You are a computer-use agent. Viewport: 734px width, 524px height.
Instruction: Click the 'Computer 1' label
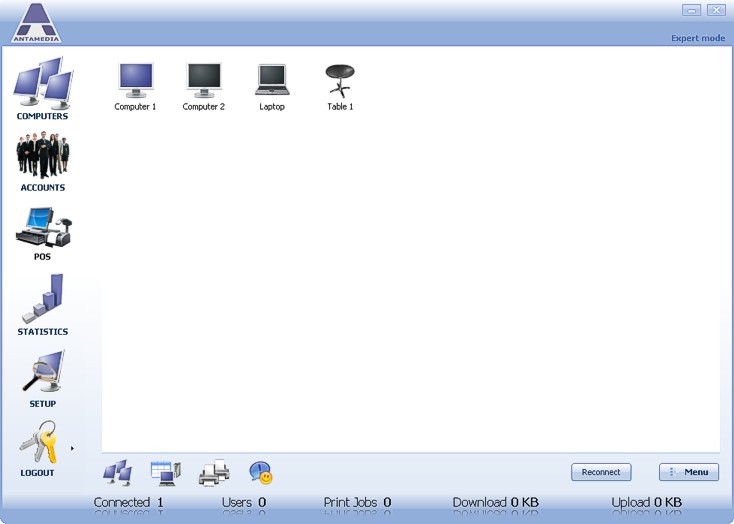tap(135, 107)
